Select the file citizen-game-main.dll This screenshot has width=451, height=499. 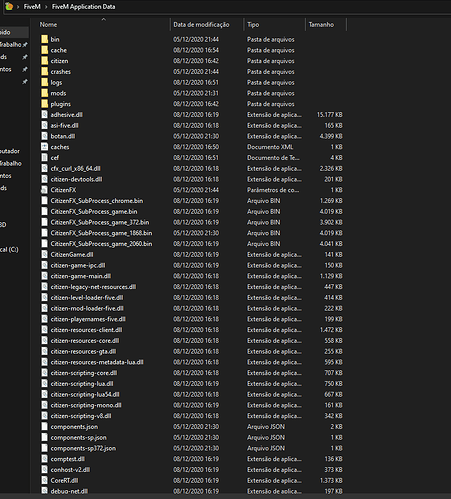pos(81,276)
